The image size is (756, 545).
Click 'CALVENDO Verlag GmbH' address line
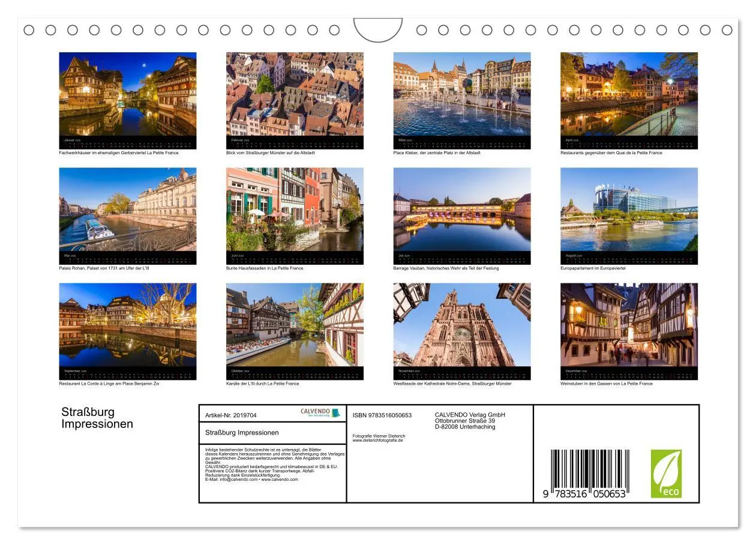(x=470, y=415)
